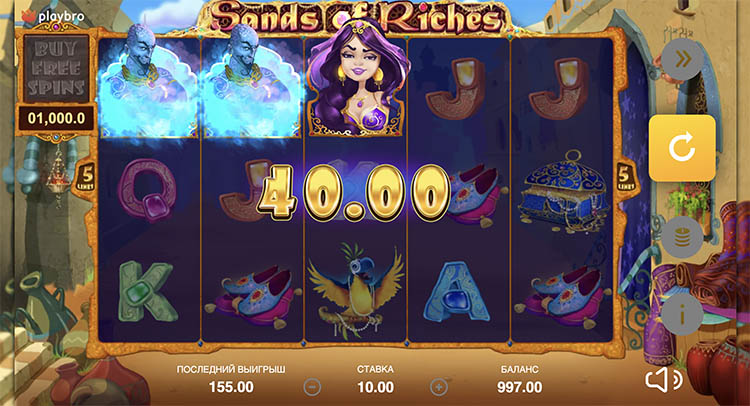Open the info paytable icon
750x406 pixels.
click(683, 315)
